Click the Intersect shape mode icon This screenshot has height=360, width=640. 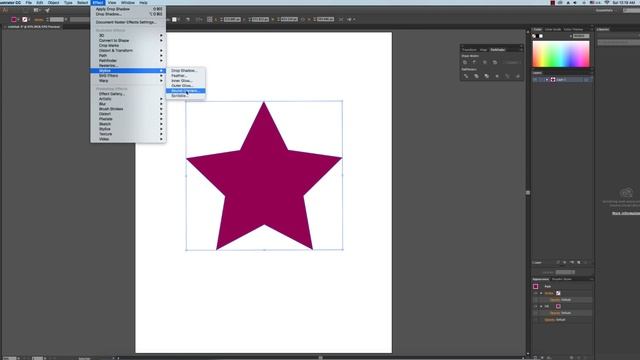coord(484,62)
